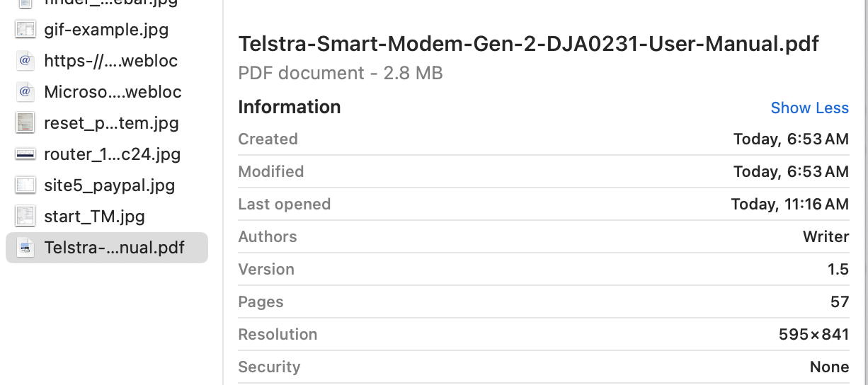Select the site5_paypal.jpg file name
868x385 pixels.
pyautogui.click(x=109, y=185)
